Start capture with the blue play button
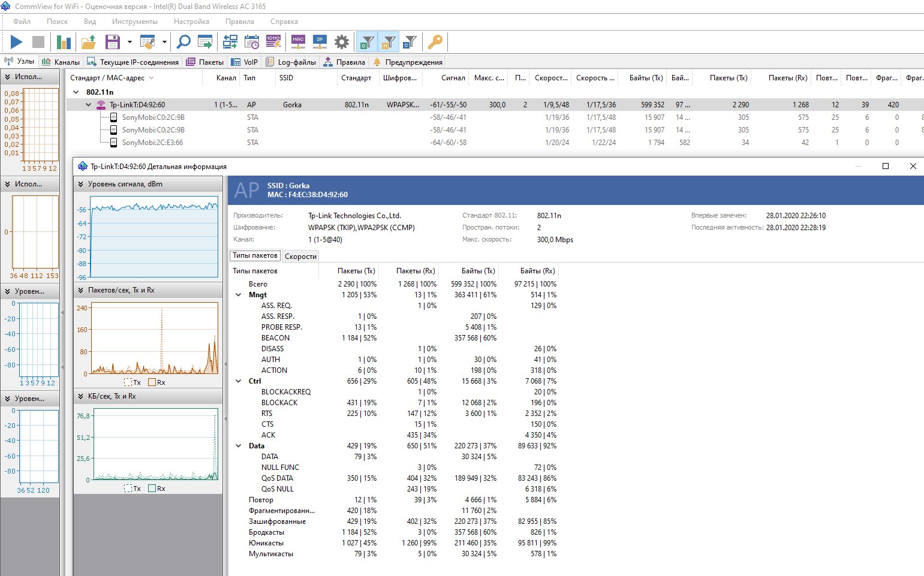This screenshot has height=576, width=924. point(16,42)
